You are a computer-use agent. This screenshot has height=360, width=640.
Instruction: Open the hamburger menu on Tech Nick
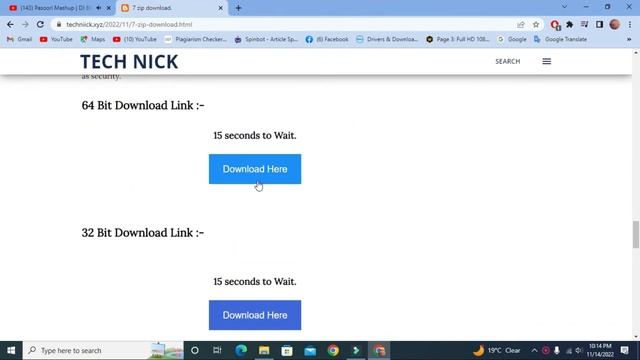tap(547, 61)
